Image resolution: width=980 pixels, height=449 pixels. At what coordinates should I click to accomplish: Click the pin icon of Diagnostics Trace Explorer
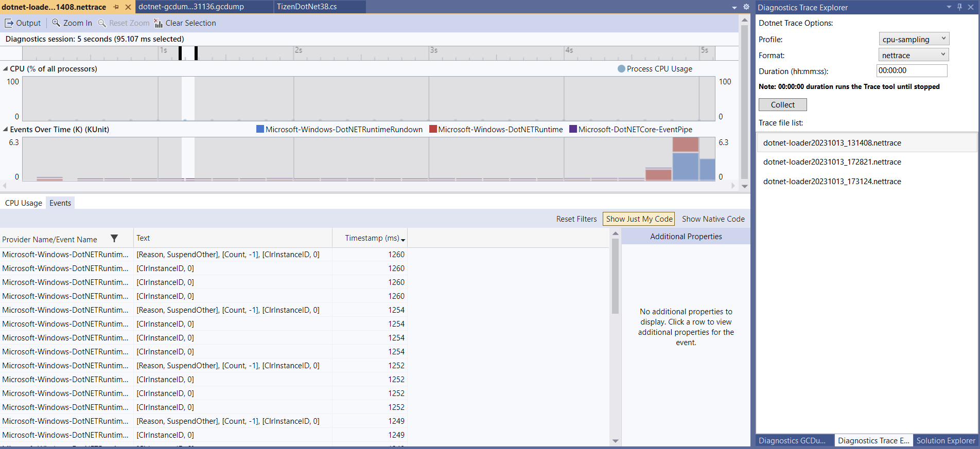tap(959, 7)
